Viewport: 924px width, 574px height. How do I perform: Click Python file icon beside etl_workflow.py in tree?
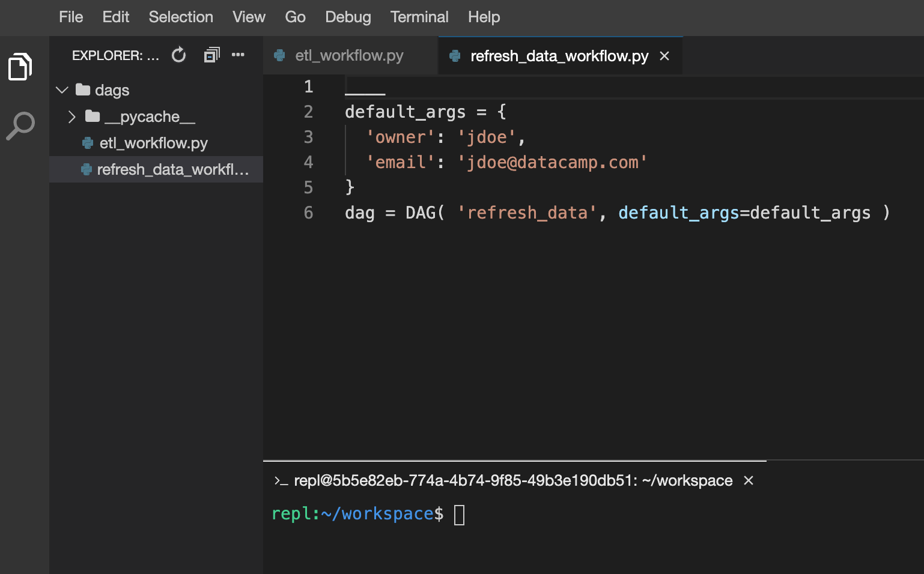pos(88,143)
